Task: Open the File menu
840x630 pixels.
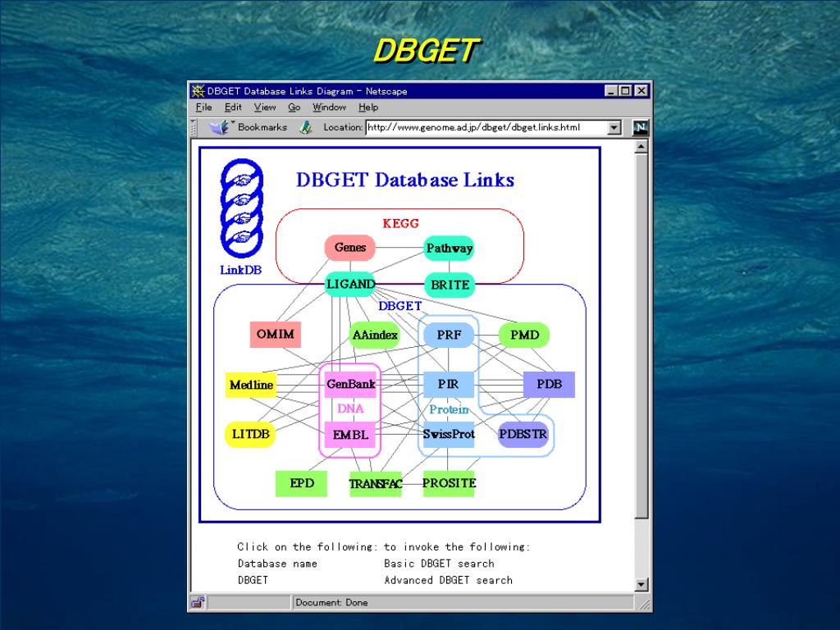Action: click(x=203, y=107)
